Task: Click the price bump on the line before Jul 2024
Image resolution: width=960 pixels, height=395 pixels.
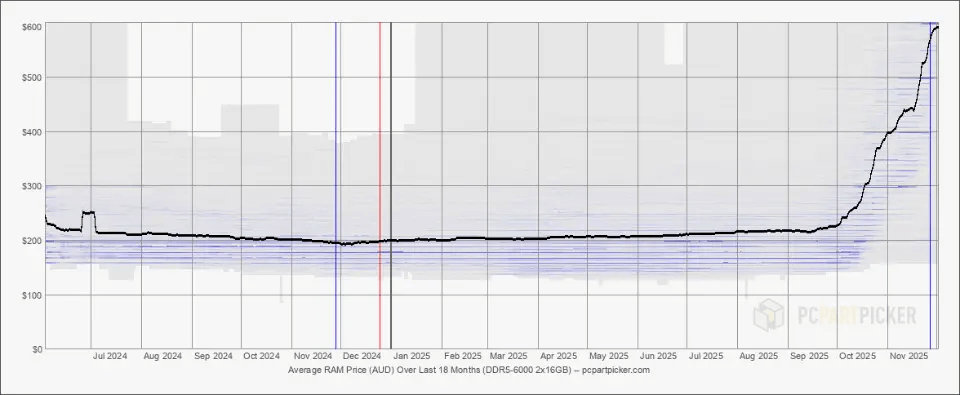Action: (x=88, y=213)
